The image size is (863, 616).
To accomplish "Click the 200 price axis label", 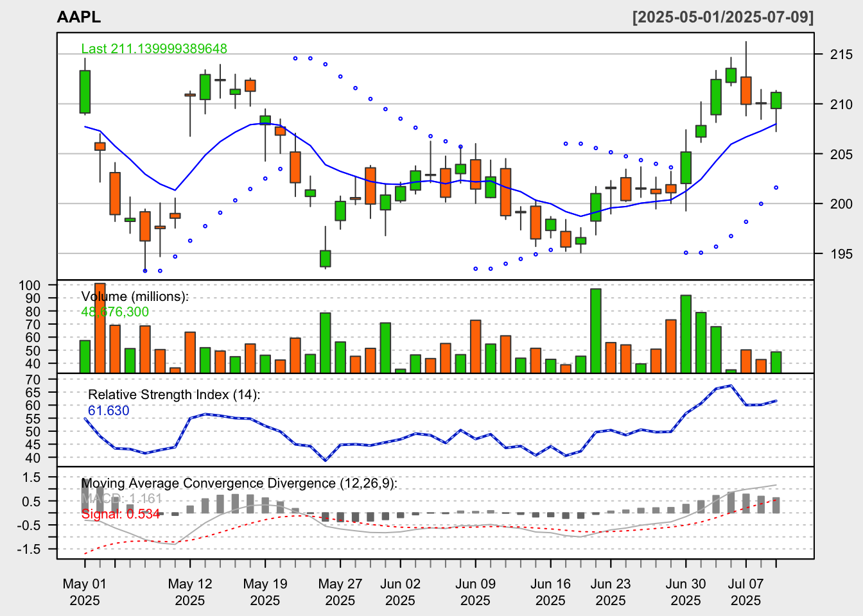I will [x=841, y=203].
